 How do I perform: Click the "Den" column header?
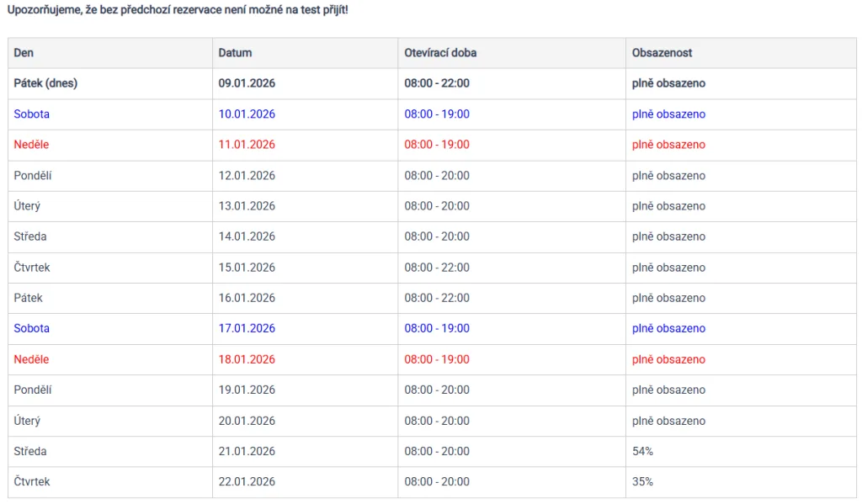[23, 53]
